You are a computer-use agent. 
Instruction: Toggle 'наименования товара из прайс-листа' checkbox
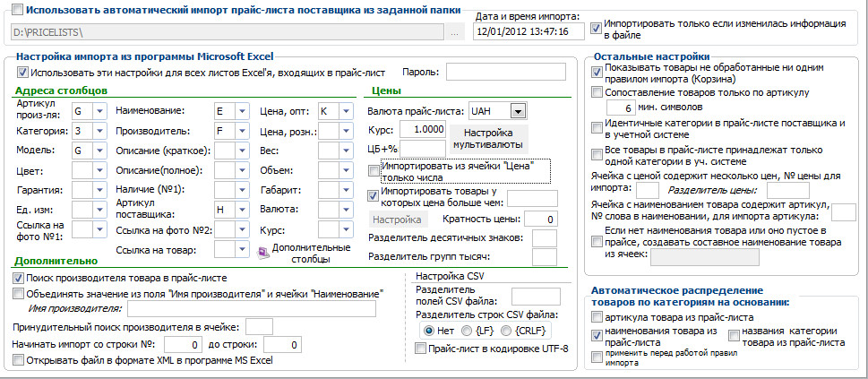pos(597,335)
